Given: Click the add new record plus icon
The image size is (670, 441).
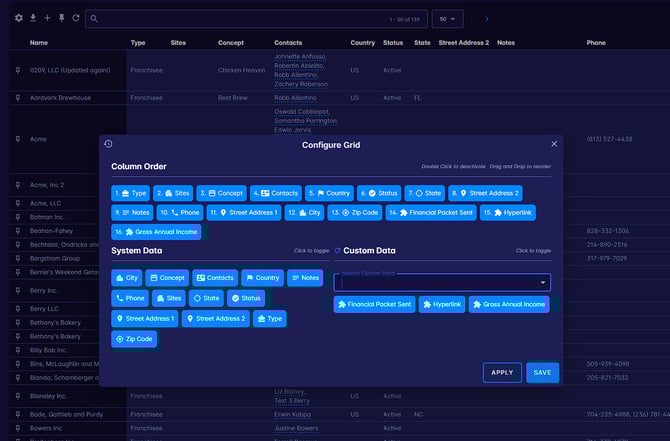Looking at the screenshot, I should (46, 18).
